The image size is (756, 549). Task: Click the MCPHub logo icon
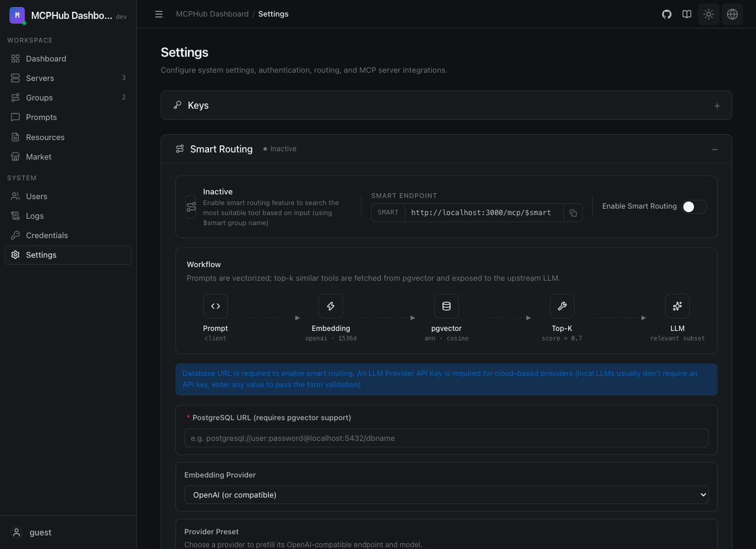17,15
